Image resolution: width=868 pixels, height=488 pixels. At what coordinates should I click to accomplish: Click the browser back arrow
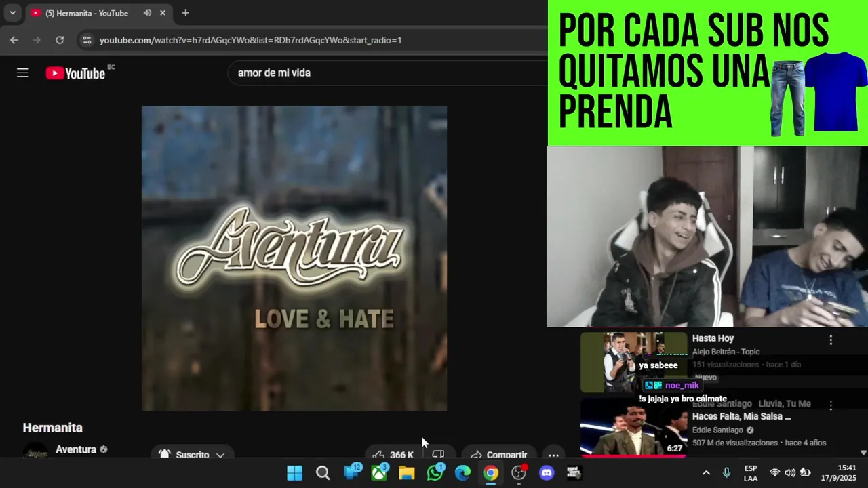[14, 40]
